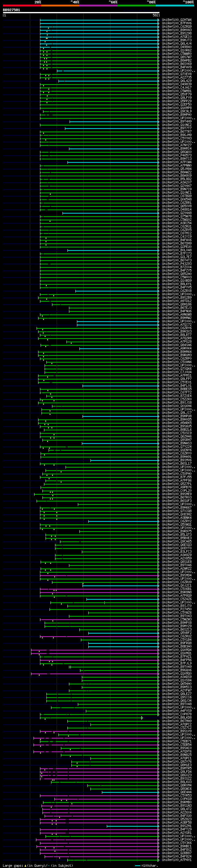This screenshot has height=868, width=197.
Task: Select the UniRef100_B9T7T7 label
Action: 177,128
